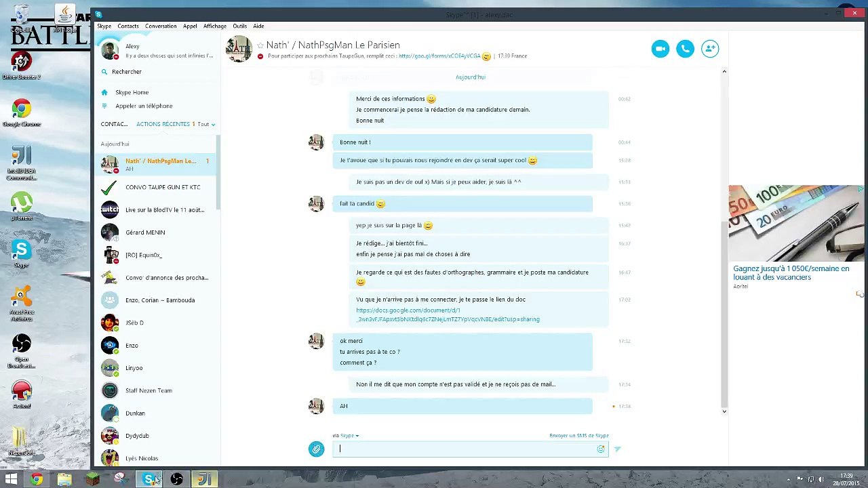Open the Skype menu
The image size is (868, 488).
[104, 26]
